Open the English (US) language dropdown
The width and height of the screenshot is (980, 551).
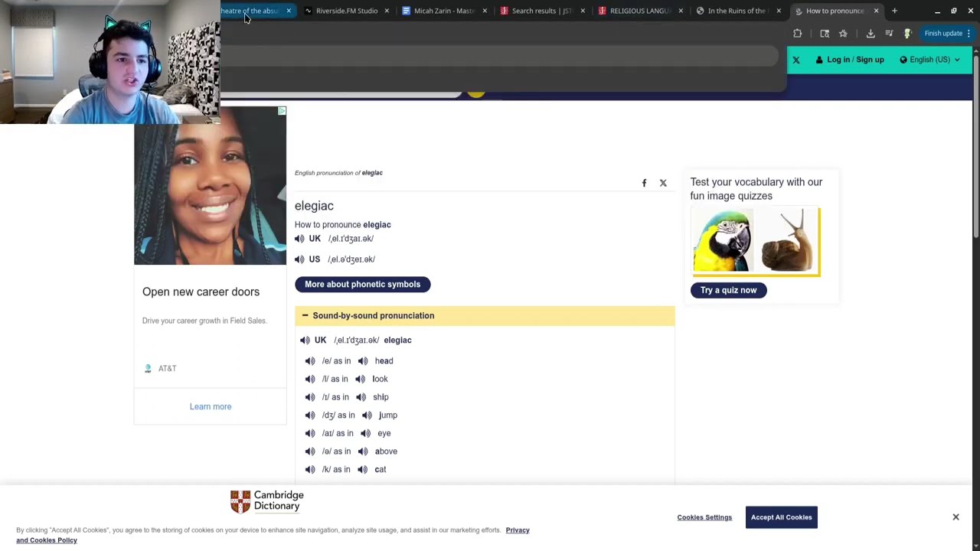(x=929, y=60)
